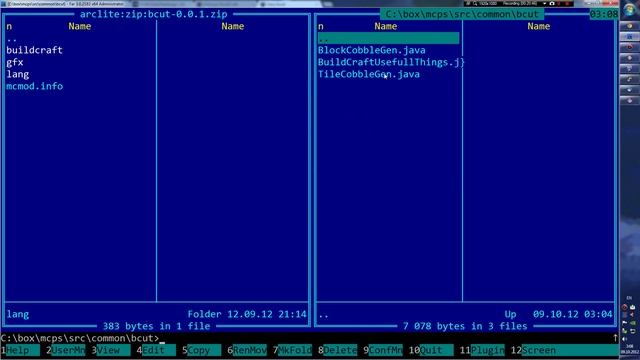Click the up arrow beside the command line
This screenshot has height=360, width=640.
[x=616, y=338]
